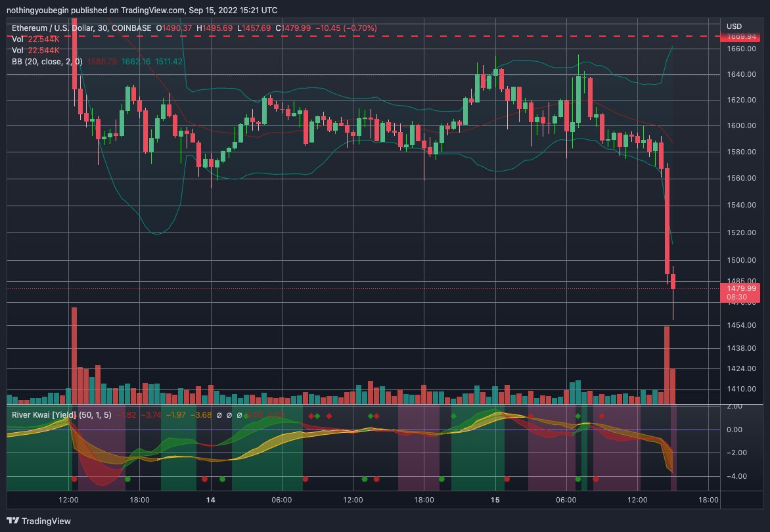Select the BB (20, close, 2, 0) legend
Screen dimensions: 770x532
(47, 61)
